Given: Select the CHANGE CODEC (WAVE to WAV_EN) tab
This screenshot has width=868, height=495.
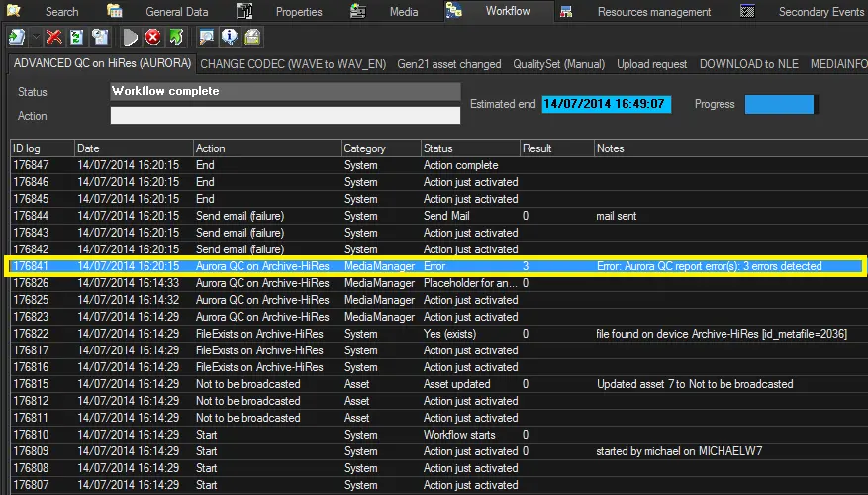Looking at the screenshot, I should coord(294,64).
